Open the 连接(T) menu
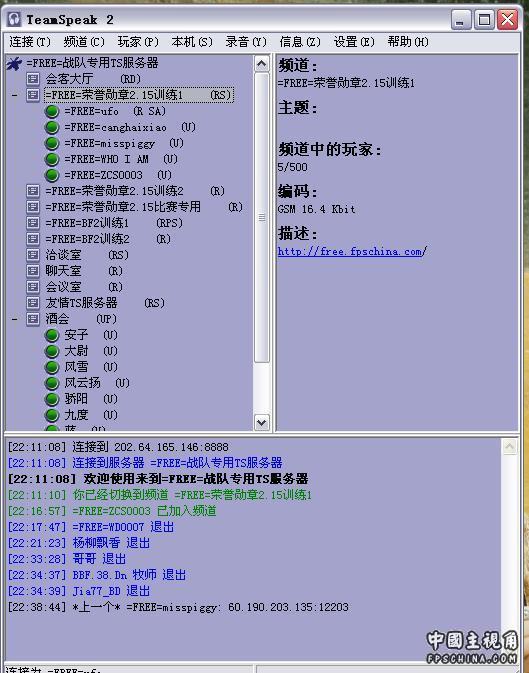The width and height of the screenshot is (529, 673). (x=30, y=42)
